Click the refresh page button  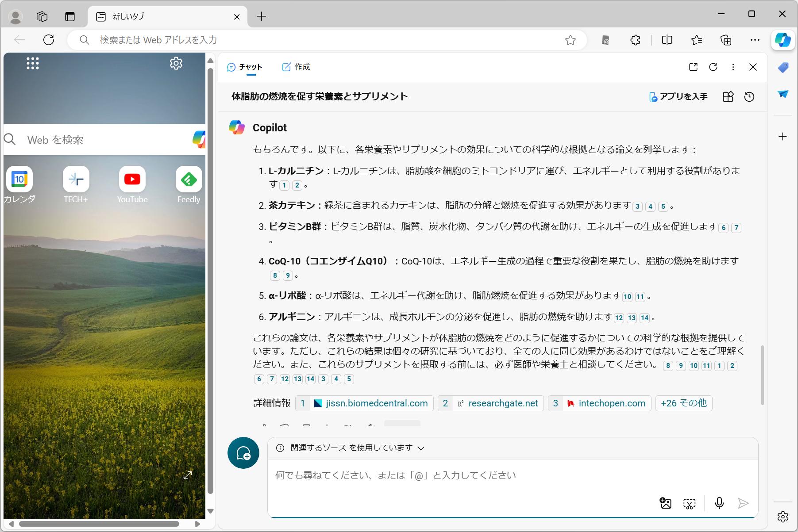coord(49,40)
